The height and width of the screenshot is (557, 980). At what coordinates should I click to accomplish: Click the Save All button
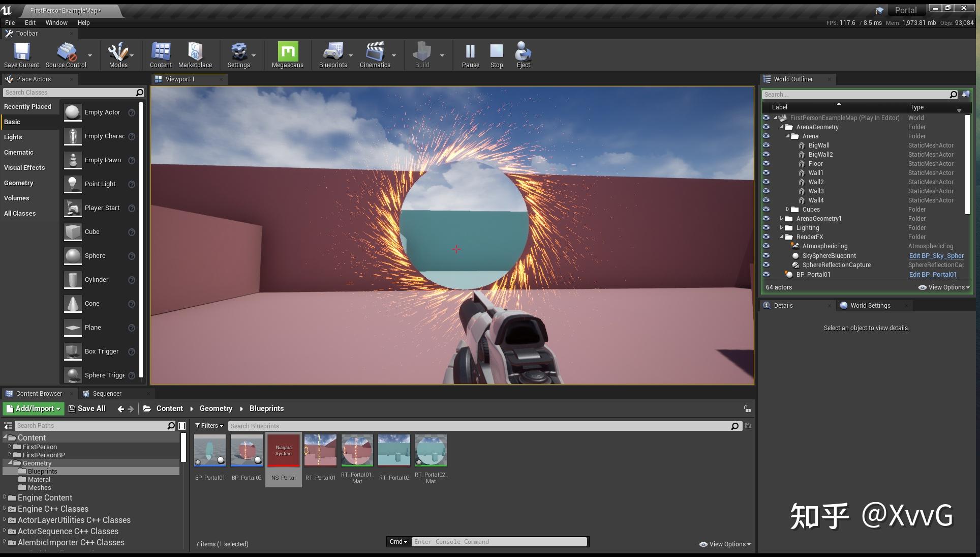click(x=87, y=408)
